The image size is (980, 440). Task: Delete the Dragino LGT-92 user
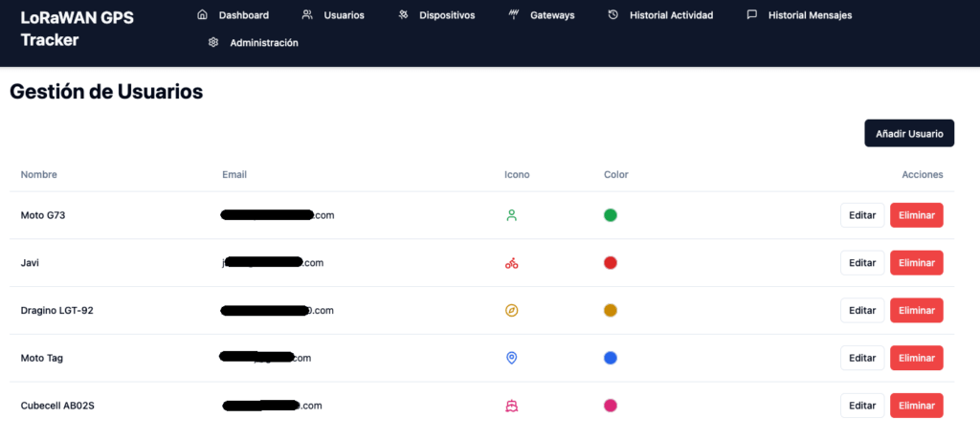916,311
